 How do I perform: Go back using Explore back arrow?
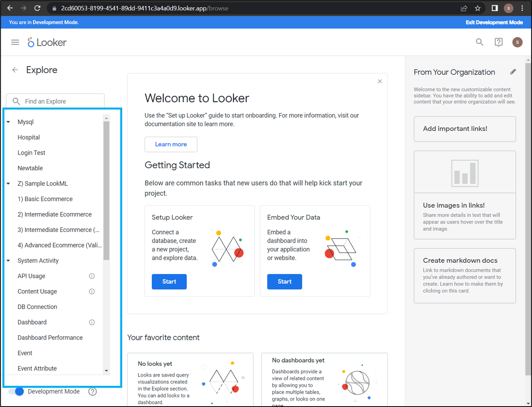pos(15,70)
